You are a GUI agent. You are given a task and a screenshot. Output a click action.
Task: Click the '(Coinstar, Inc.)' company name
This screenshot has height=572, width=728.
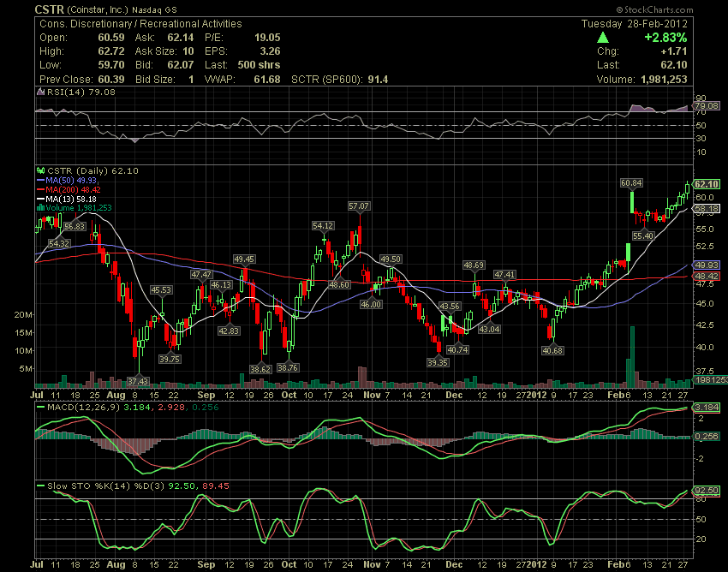[x=98, y=9]
